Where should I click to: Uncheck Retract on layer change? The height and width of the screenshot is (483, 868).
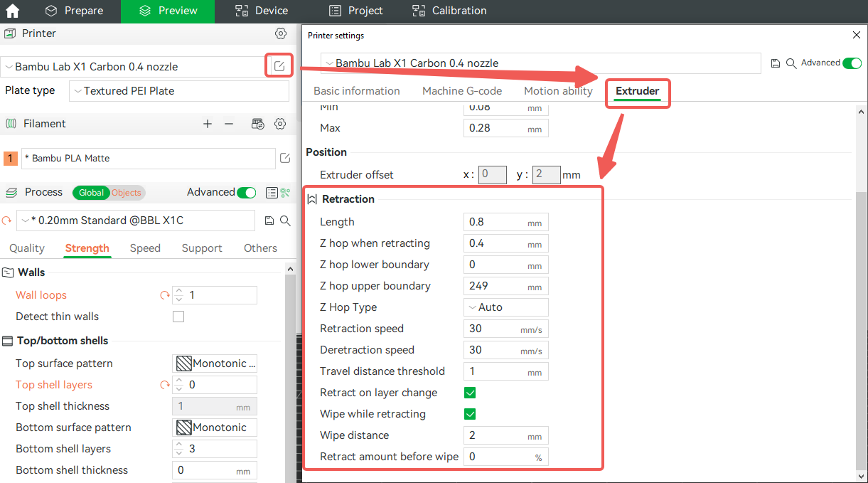pos(470,393)
